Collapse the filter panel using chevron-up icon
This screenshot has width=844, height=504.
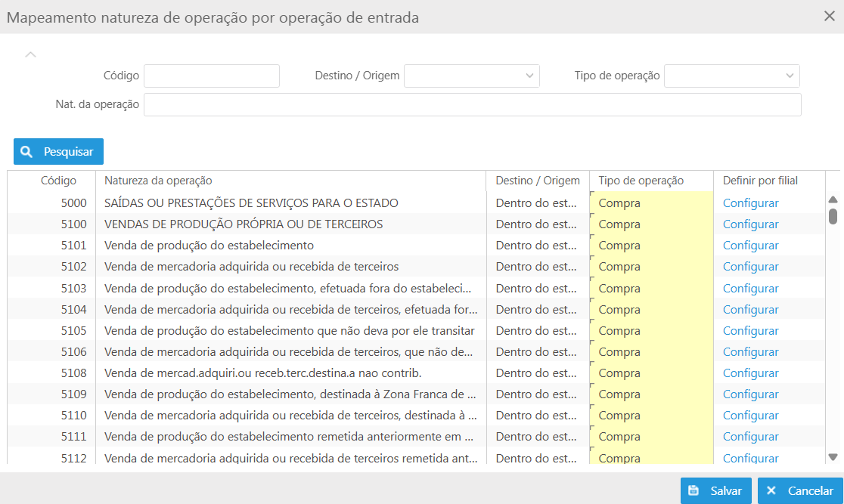tap(31, 54)
